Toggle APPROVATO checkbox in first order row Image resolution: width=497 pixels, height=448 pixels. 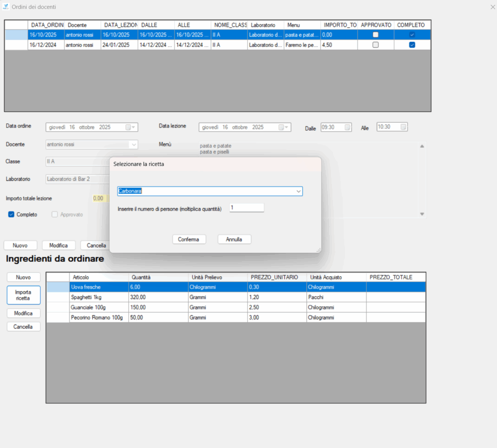click(375, 35)
